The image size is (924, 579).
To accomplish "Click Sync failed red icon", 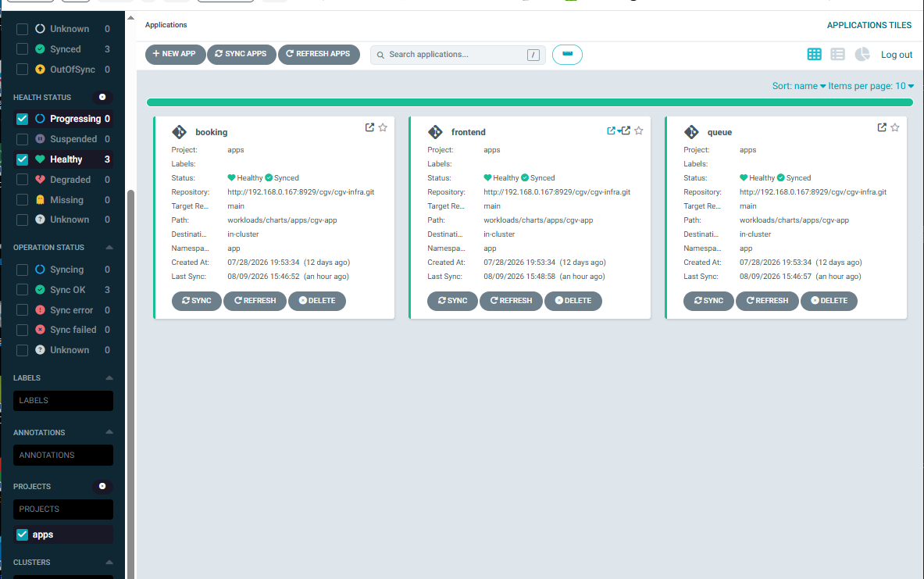I will click(x=40, y=330).
